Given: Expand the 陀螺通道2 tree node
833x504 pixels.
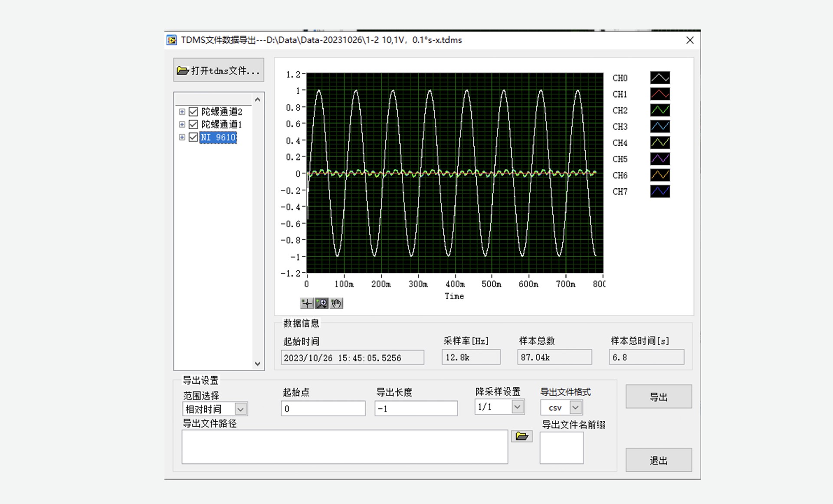Looking at the screenshot, I should point(182,112).
